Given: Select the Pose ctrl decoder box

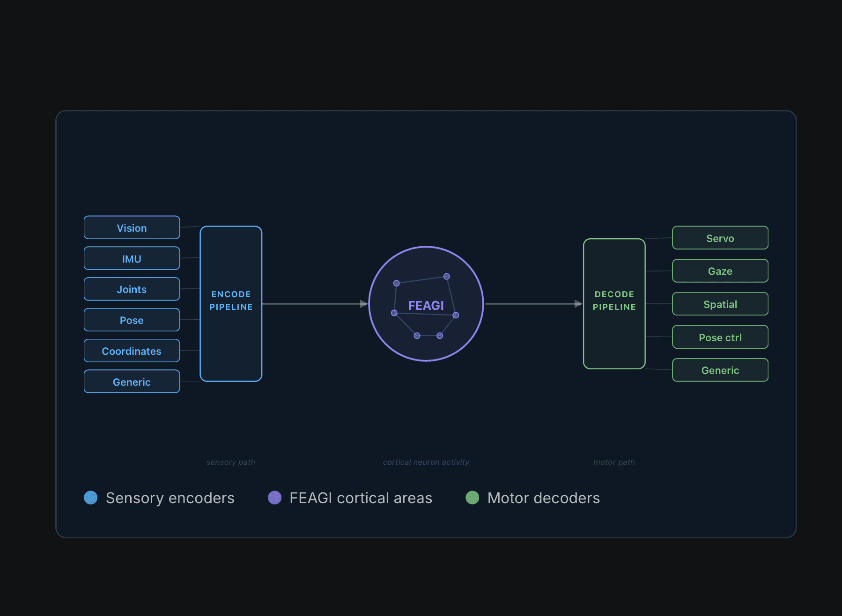Looking at the screenshot, I should point(720,337).
